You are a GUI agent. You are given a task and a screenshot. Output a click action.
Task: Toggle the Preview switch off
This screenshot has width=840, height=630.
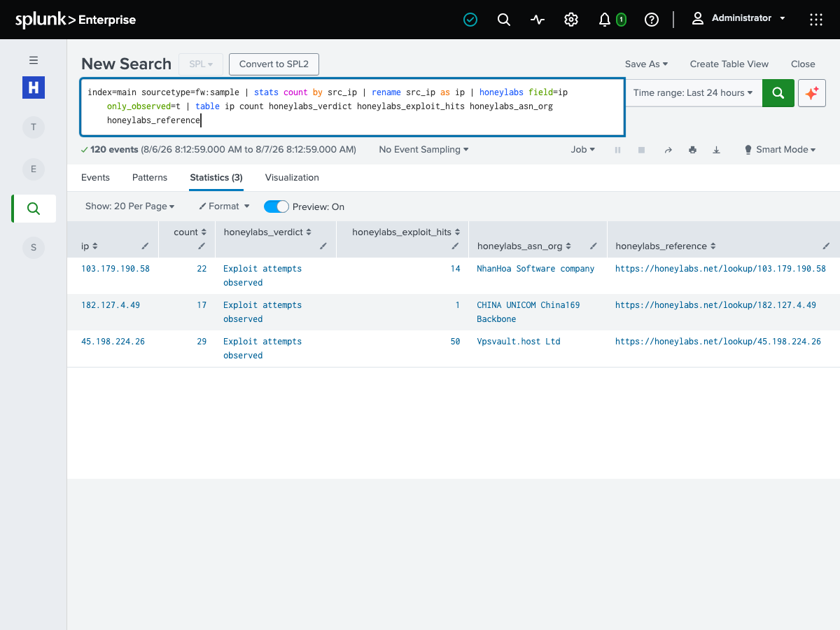click(276, 206)
